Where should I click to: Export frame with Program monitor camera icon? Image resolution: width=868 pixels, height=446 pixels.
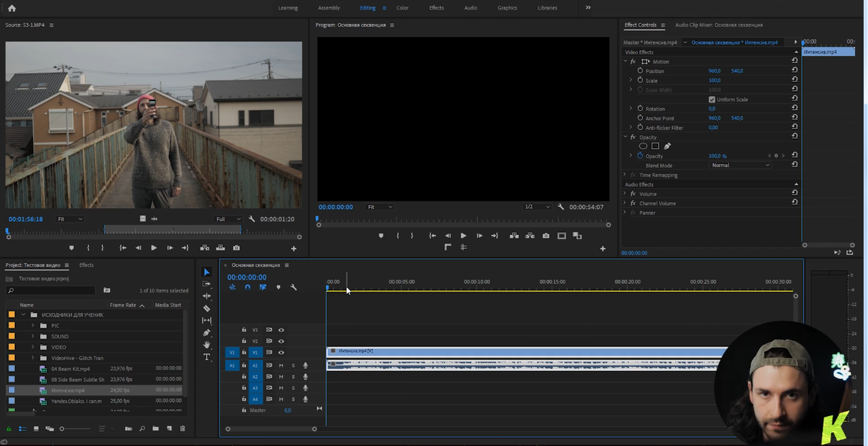(x=545, y=236)
